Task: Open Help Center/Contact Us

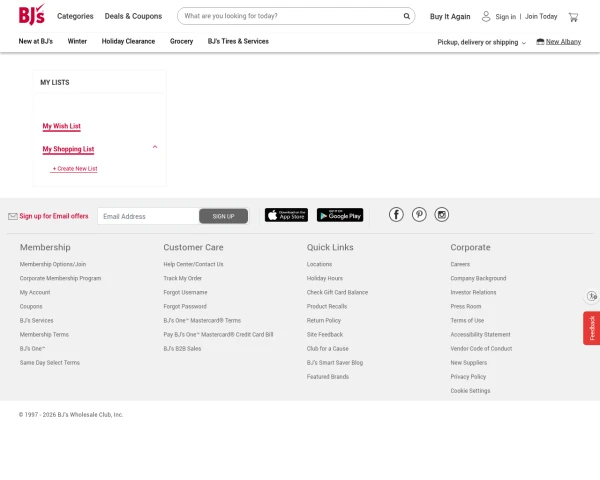Action: pos(193,264)
